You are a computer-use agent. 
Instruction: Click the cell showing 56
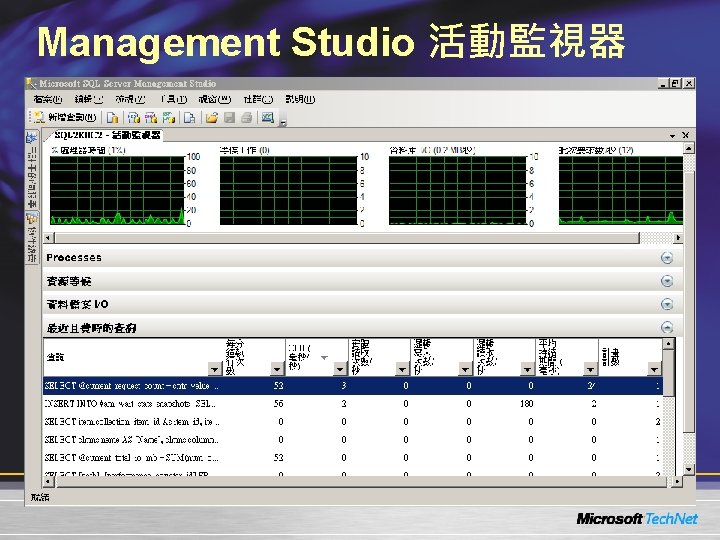click(278, 404)
